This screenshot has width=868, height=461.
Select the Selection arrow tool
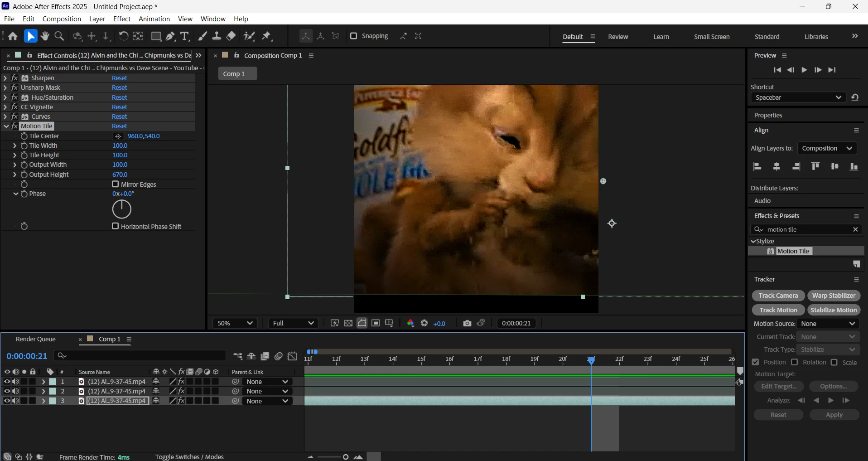(x=30, y=36)
